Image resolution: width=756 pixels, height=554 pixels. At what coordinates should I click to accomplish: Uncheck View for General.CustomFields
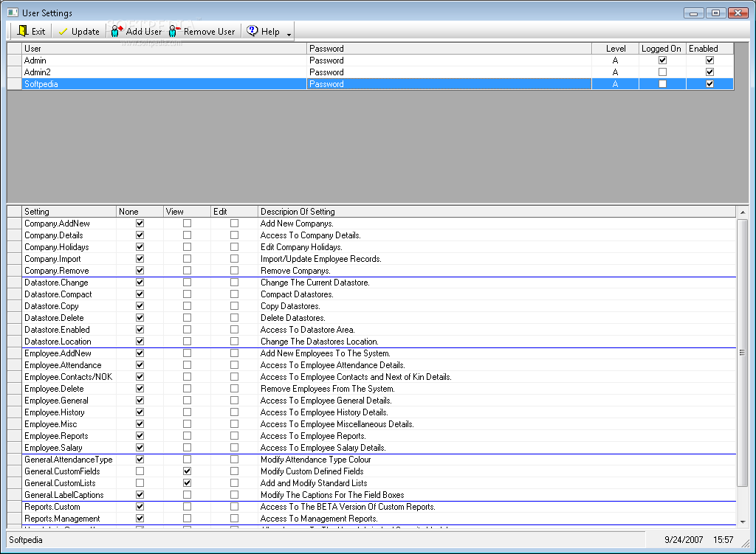[187, 471]
